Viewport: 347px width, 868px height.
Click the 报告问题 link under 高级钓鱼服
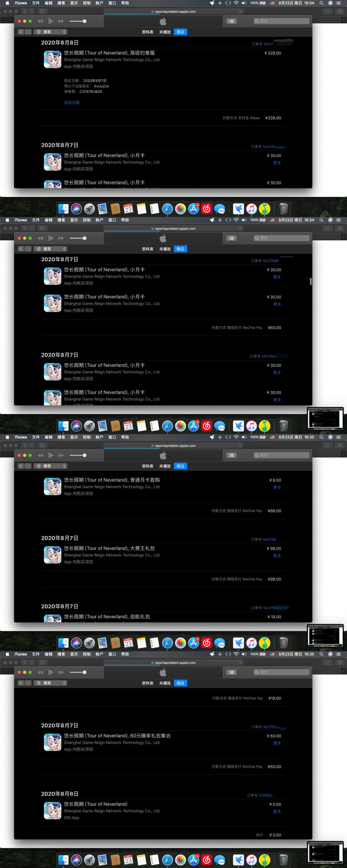(x=72, y=103)
